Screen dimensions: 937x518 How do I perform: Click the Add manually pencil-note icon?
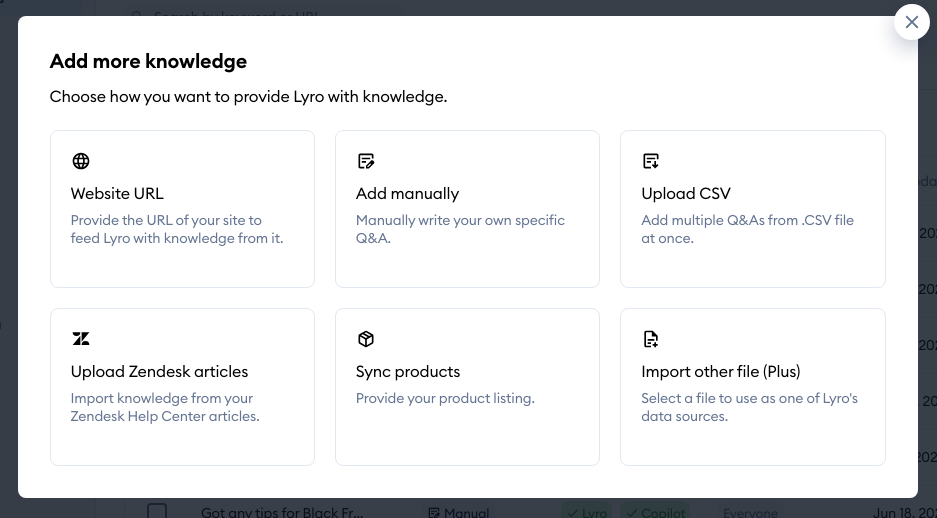click(366, 161)
